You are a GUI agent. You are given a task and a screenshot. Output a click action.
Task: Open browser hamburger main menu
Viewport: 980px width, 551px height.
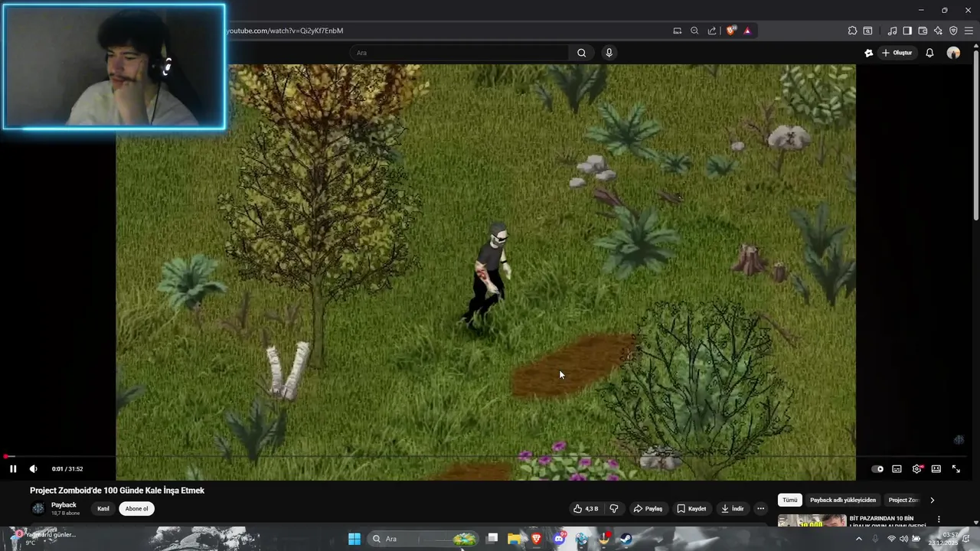pyautogui.click(x=969, y=31)
